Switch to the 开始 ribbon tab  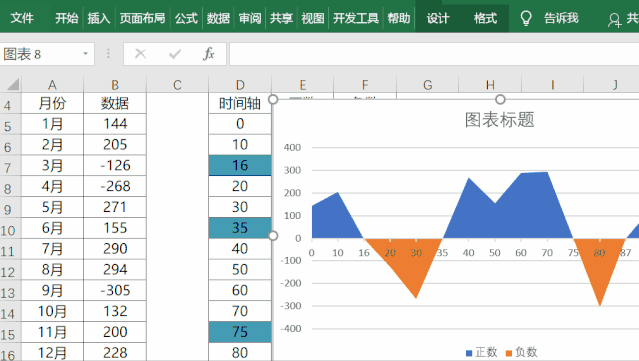pyautogui.click(x=66, y=18)
